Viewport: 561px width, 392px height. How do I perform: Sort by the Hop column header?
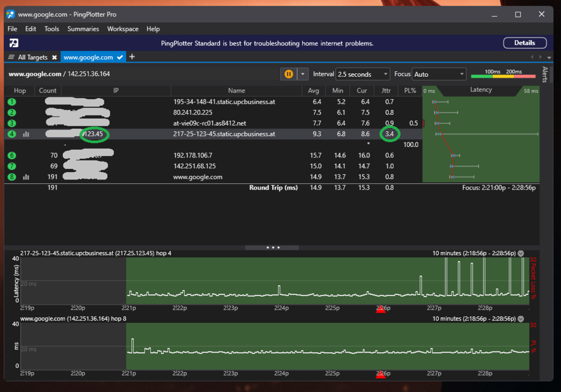click(20, 91)
